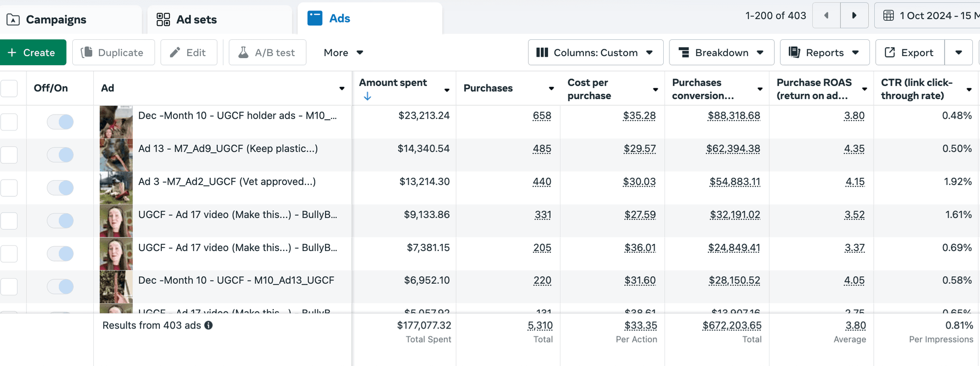
Task: Click the Edit button
Action: pos(189,53)
